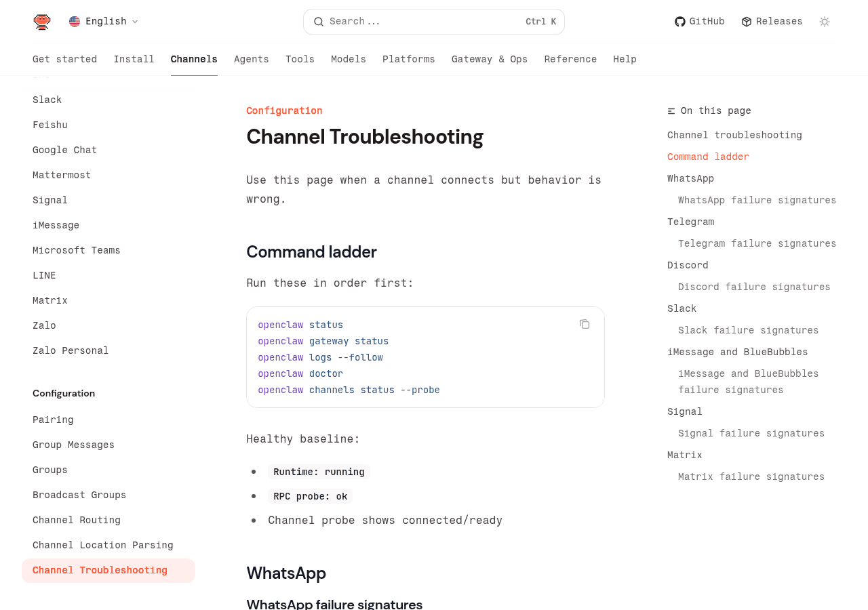Open the Pairing configuration page
Viewport: 868px width, 610px height.
pos(53,419)
